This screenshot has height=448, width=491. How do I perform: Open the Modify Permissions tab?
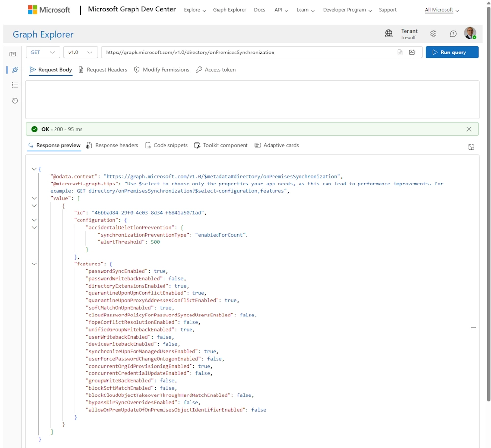pyautogui.click(x=161, y=70)
